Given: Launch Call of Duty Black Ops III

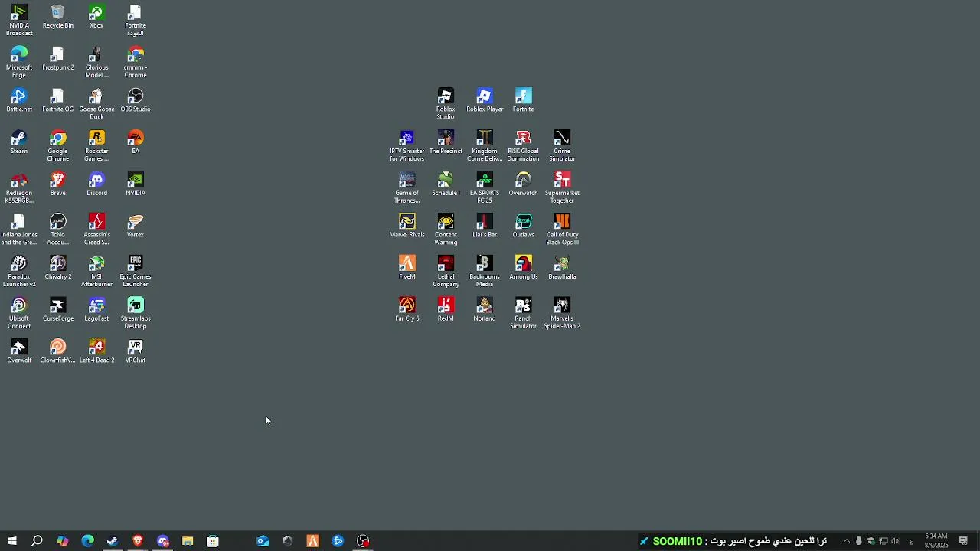Looking at the screenshot, I should (562, 230).
